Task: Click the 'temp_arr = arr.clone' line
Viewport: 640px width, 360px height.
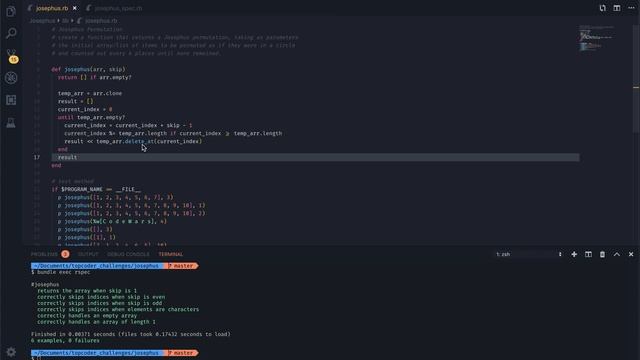Action: click(90, 93)
